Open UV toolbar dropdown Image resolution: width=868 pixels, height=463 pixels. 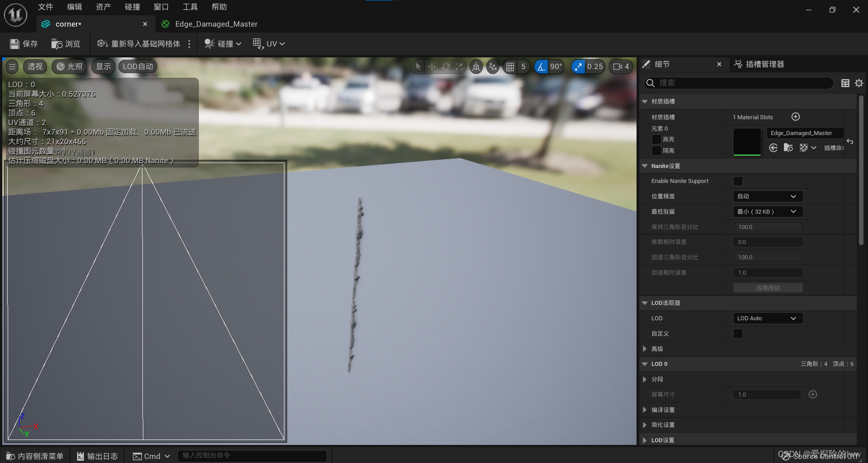(x=269, y=44)
